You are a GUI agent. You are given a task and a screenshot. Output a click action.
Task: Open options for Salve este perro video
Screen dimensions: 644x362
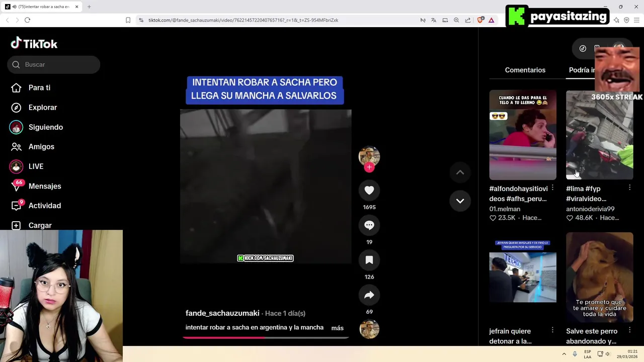point(629,330)
